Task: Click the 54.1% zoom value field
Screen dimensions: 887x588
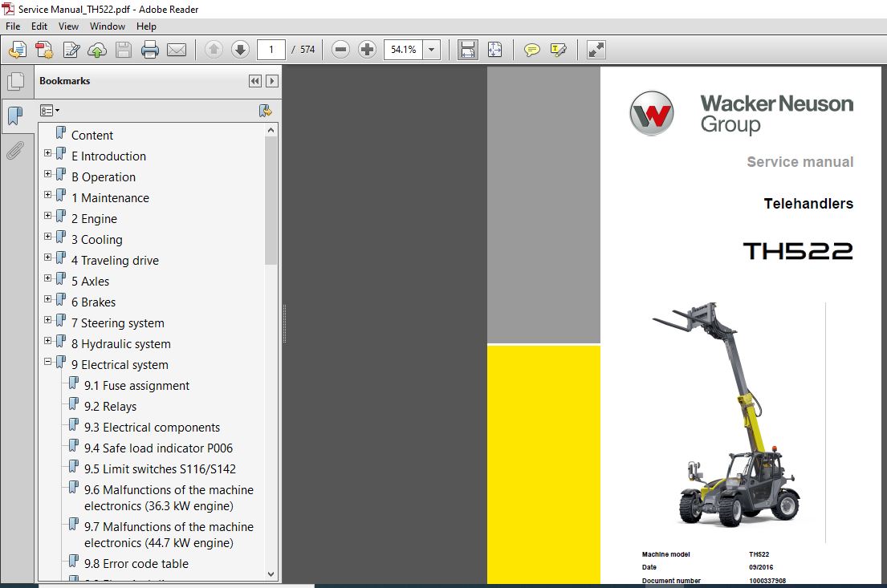Action: 403,50
